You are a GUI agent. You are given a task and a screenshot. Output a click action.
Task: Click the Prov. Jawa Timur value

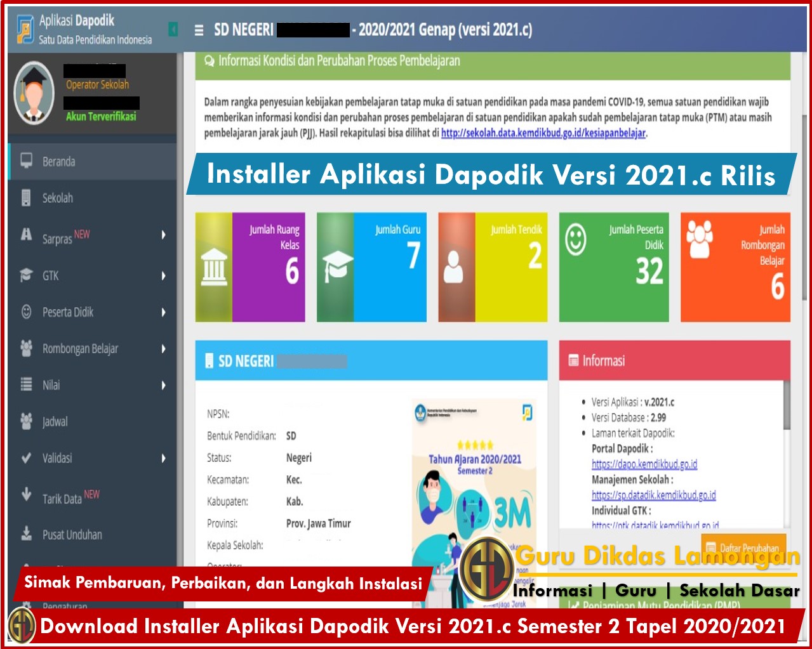pyautogui.click(x=318, y=523)
